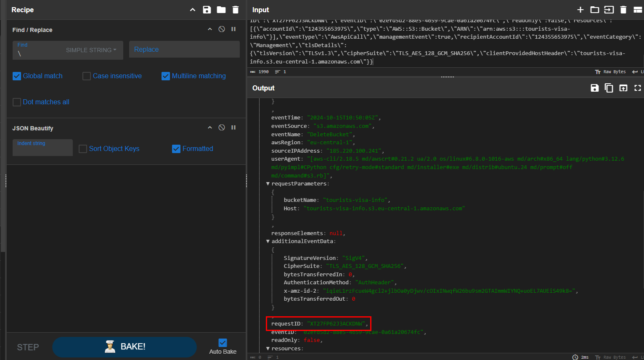Enable the Case insensitive option
Viewport: 644px width, 360px height.
click(87, 76)
